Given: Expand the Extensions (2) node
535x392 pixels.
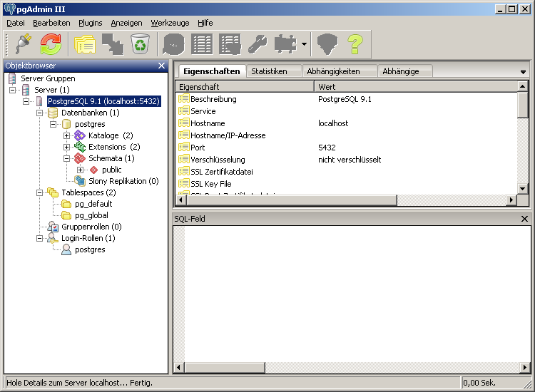Looking at the screenshot, I should tap(67, 147).
